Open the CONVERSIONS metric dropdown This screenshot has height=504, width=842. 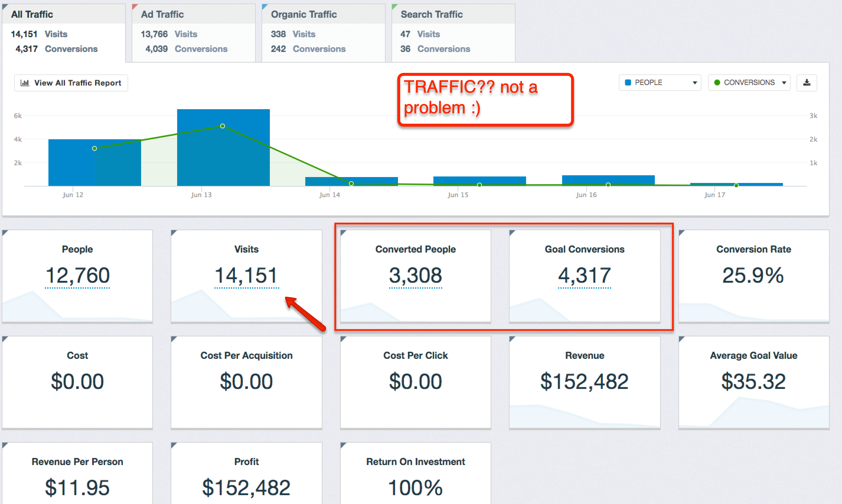tap(749, 83)
